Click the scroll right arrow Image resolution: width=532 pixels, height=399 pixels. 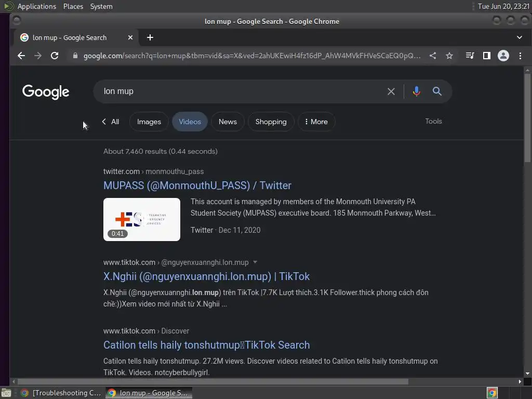pos(520,382)
